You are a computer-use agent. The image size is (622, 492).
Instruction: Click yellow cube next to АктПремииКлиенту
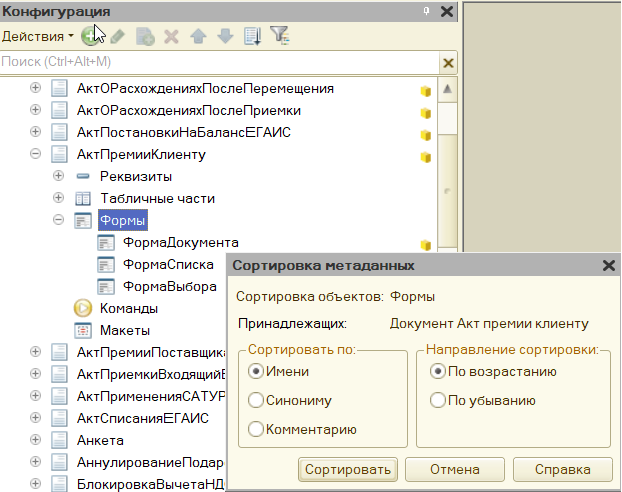[x=426, y=157]
